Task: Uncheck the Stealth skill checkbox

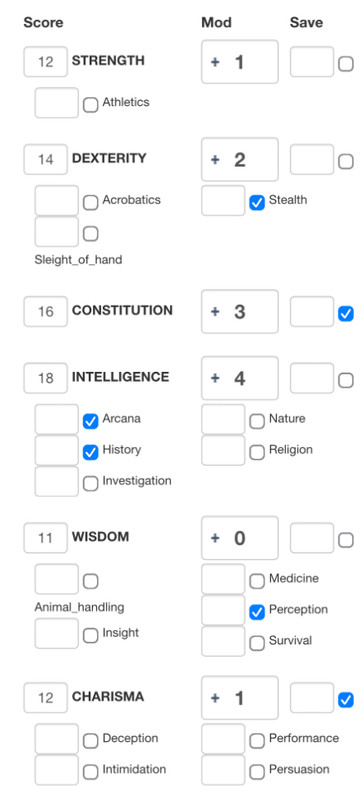Action: pos(257,203)
